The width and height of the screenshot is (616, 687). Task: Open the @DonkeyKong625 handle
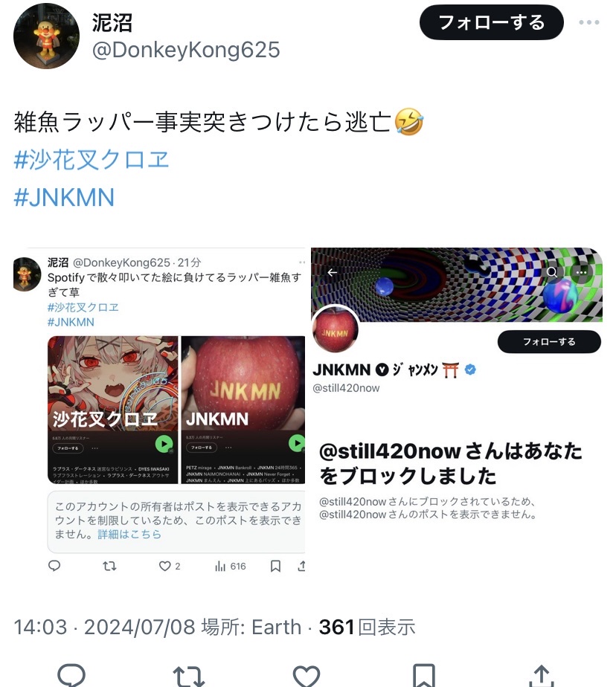[x=186, y=50]
